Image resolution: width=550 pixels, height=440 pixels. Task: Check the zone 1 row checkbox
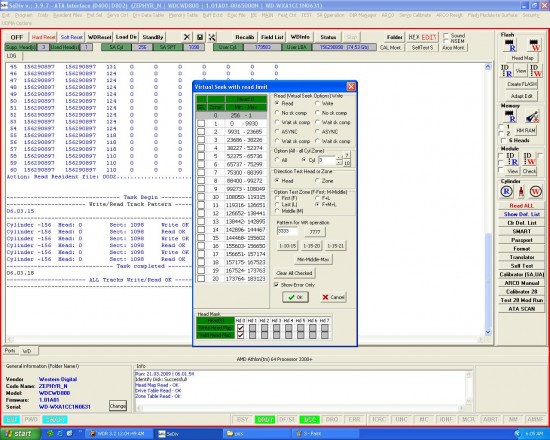pos(201,124)
